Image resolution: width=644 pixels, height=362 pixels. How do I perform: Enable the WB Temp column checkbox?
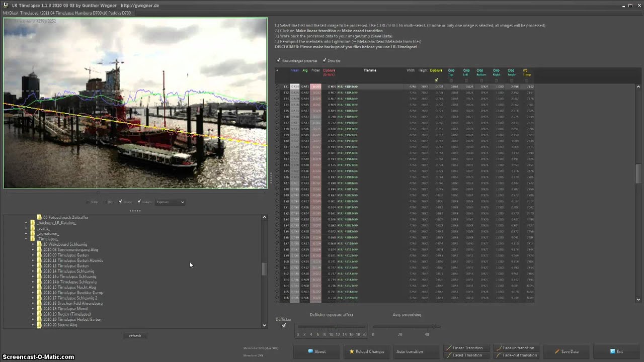[526, 80]
